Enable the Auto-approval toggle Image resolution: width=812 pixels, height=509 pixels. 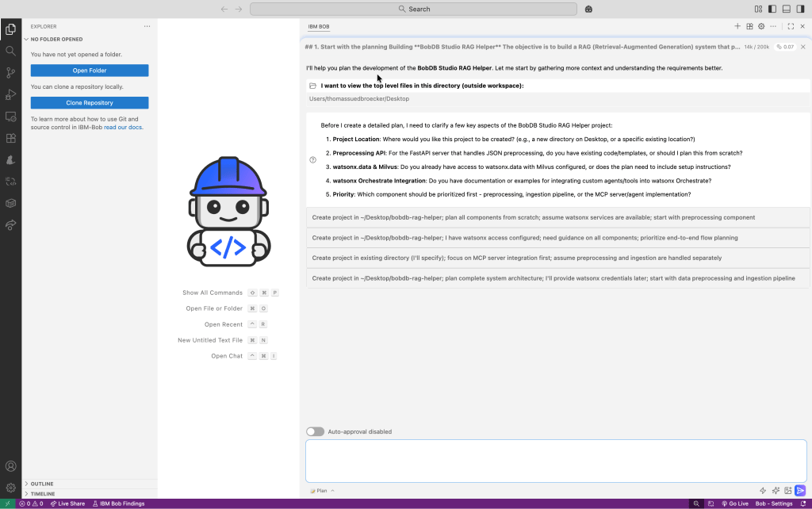[x=315, y=431]
